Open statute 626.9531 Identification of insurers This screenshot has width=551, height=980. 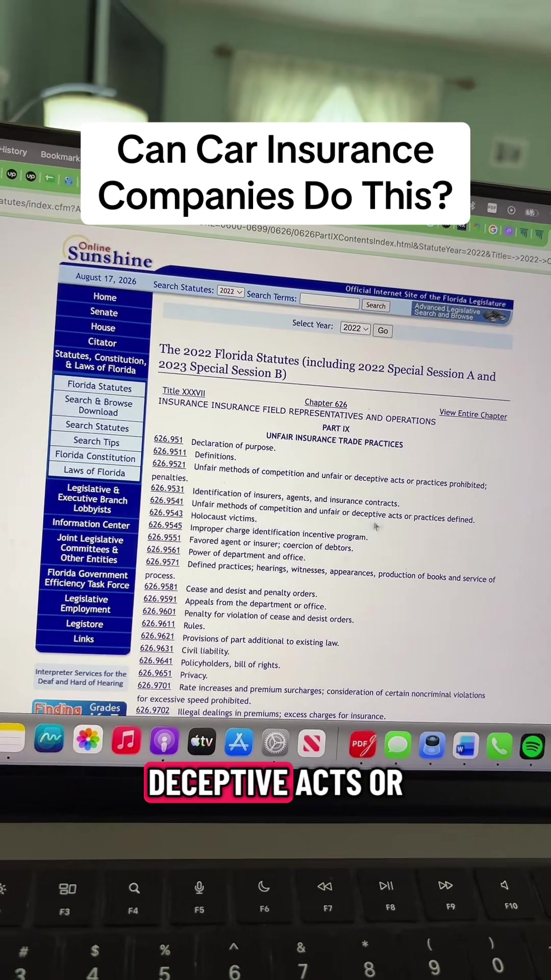coord(167,488)
